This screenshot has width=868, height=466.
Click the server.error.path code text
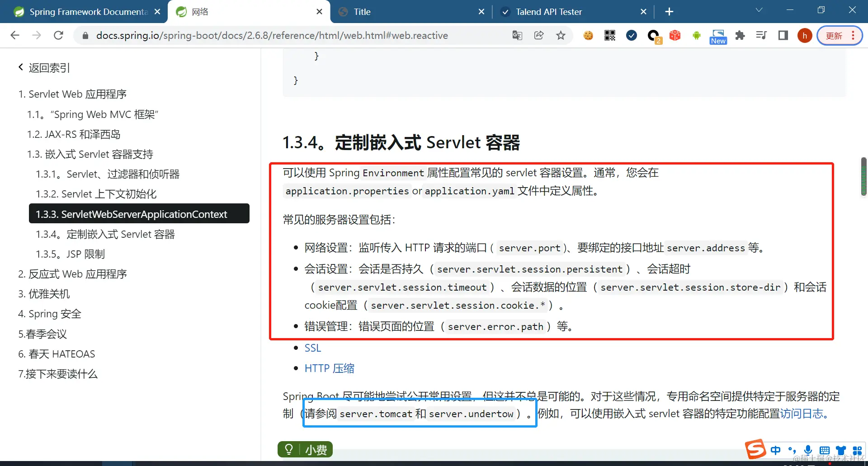(x=495, y=327)
